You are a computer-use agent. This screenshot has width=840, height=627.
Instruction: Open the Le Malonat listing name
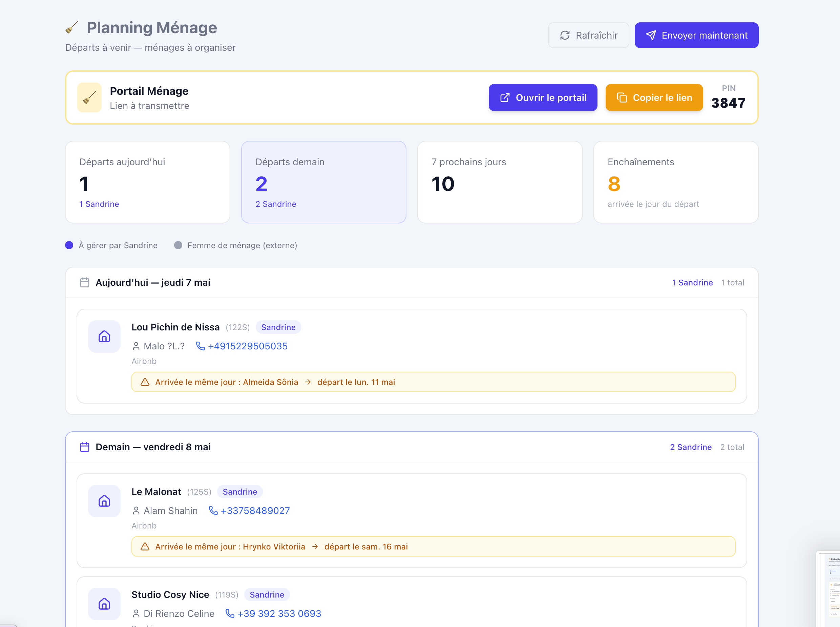pyautogui.click(x=156, y=492)
